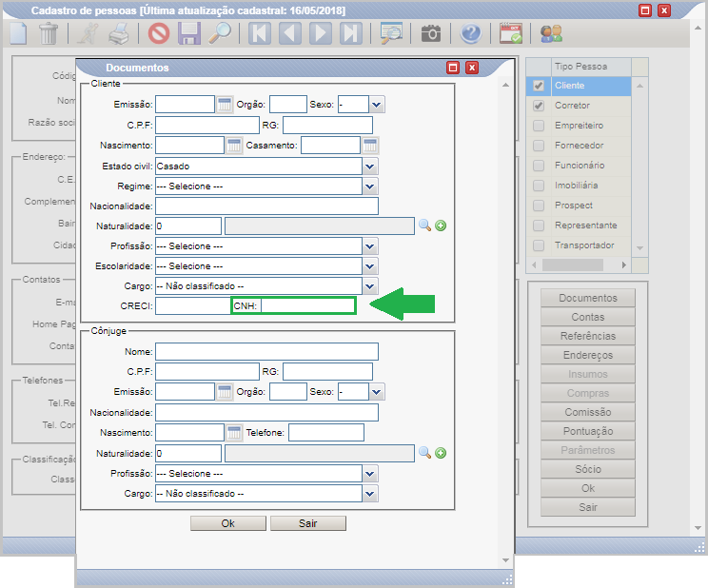
Task: Click the floppy disk save icon
Action: [x=189, y=33]
